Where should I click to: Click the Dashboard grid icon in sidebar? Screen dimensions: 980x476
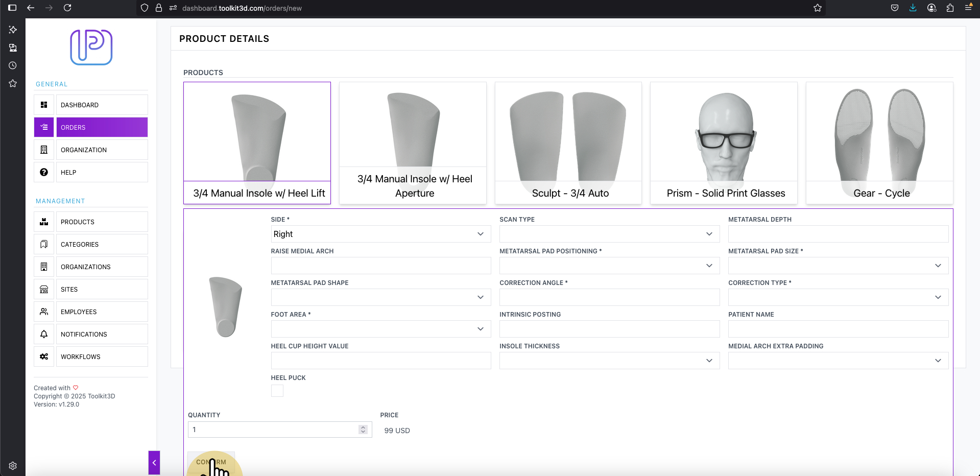(x=44, y=105)
